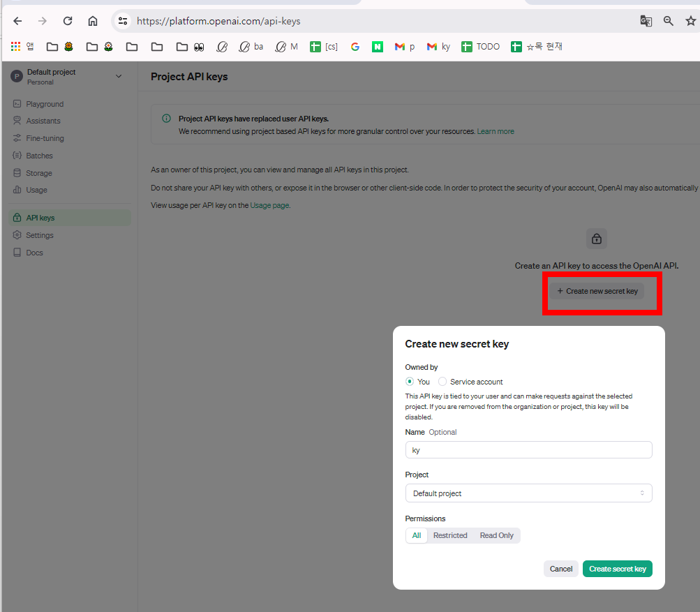Click the '+ Create new secret key' button
Viewport: 700px width, 612px height.
(x=597, y=291)
